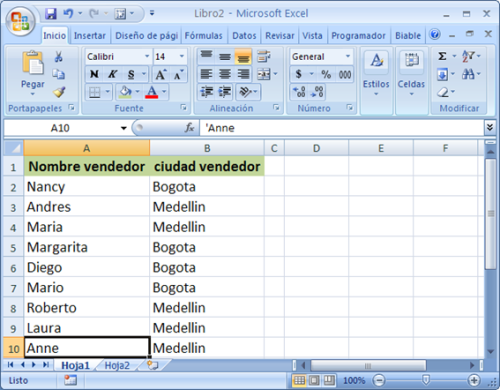Image resolution: width=500 pixels, height=390 pixels.
Task: Click the zoom slider thumb in the status bar
Action: (426, 379)
